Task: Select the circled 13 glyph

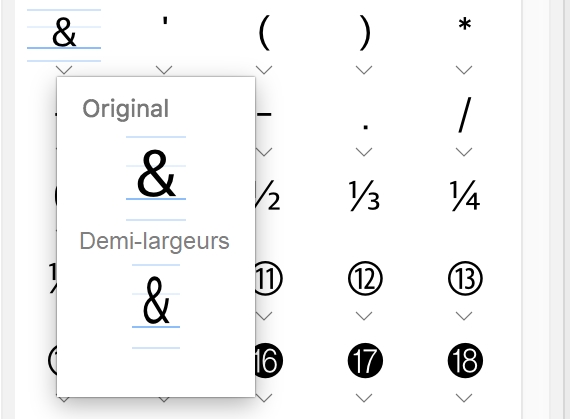Action: pyautogui.click(x=465, y=279)
